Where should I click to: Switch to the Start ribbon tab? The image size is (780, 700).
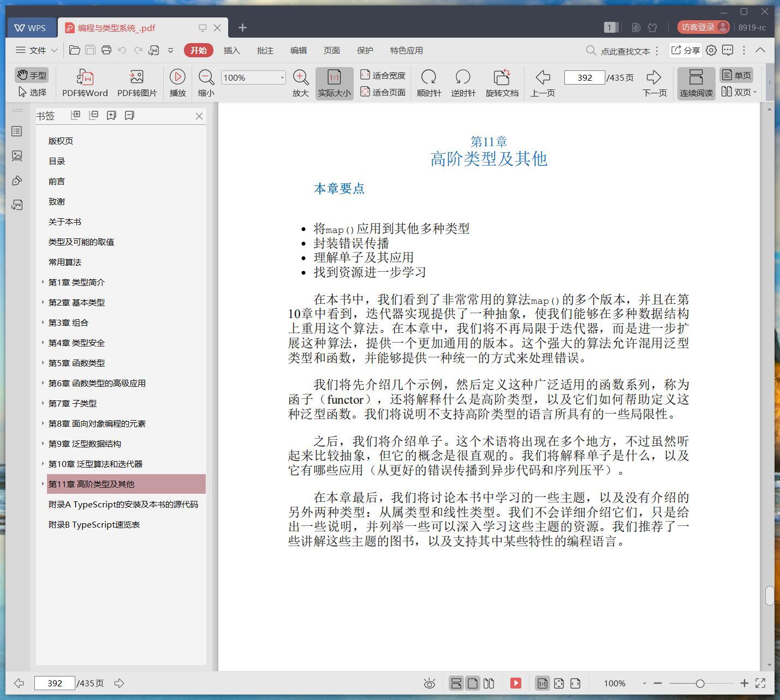[x=199, y=50]
